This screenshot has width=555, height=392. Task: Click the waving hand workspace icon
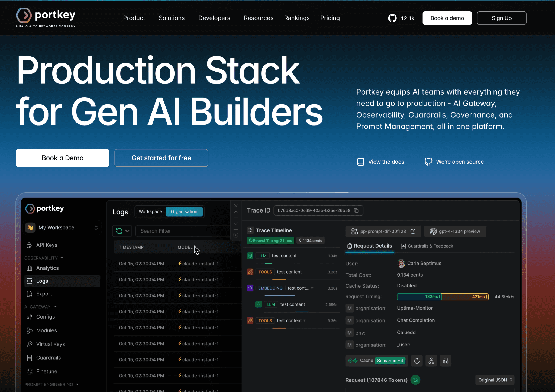tap(31, 227)
